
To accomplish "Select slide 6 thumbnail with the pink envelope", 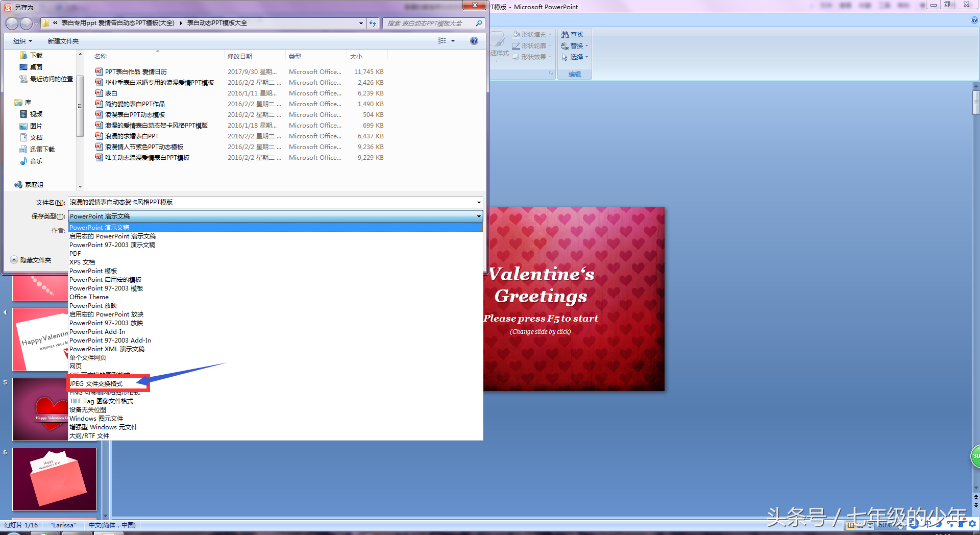I will coord(55,479).
